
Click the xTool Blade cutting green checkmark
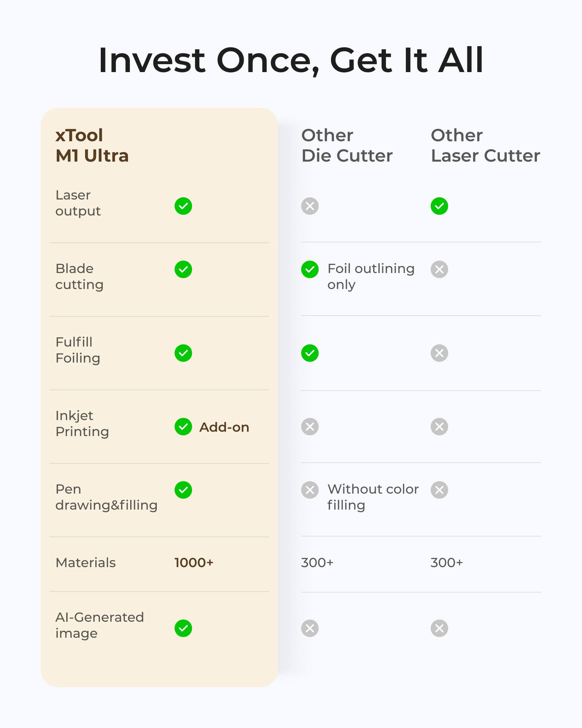click(183, 269)
